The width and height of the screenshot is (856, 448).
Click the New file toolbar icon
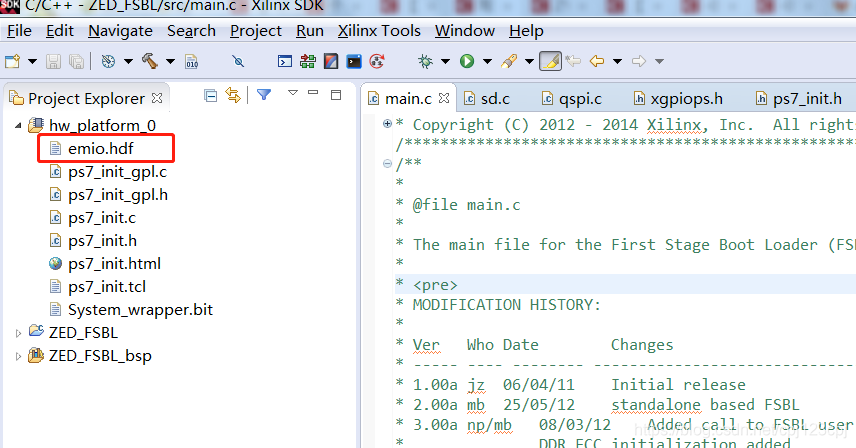[13, 61]
